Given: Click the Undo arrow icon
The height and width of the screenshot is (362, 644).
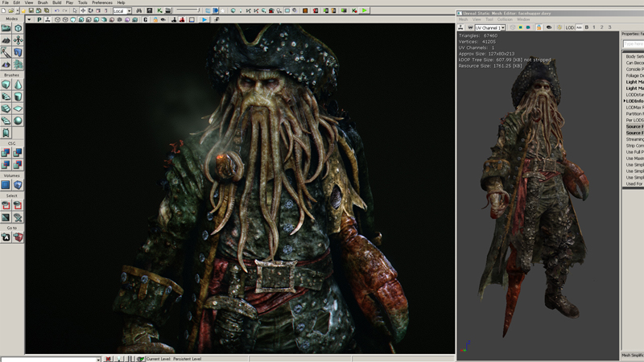Looking at the screenshot, I should coord(56,10).
